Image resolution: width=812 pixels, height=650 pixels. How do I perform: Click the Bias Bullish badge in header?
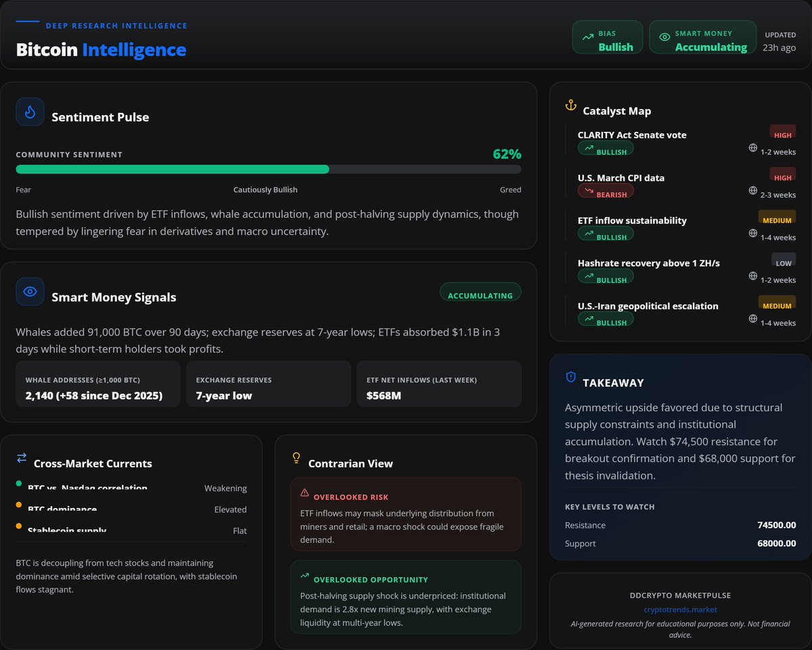(607, 37)
